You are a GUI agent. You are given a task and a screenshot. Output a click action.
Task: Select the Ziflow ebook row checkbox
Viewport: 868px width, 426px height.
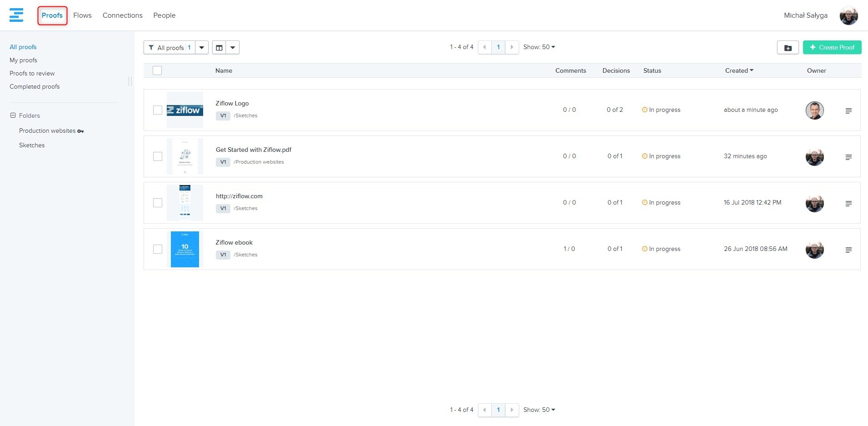tap(158, 249)
